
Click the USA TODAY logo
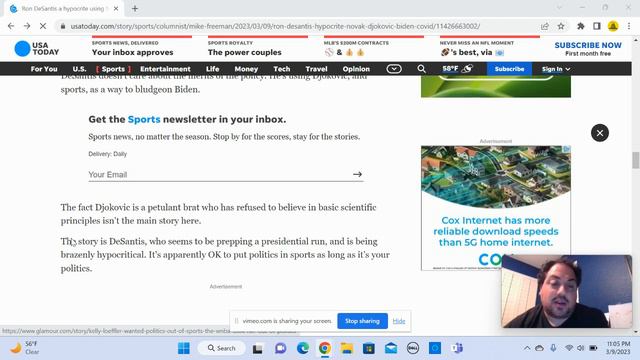click(x=37, y=49)
